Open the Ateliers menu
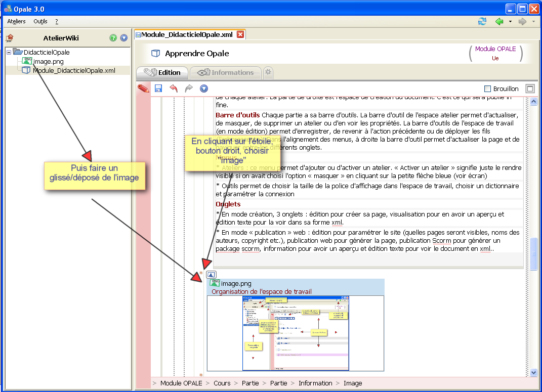The height and width of the screenshot is (392, 542). [x=16, y=21]
